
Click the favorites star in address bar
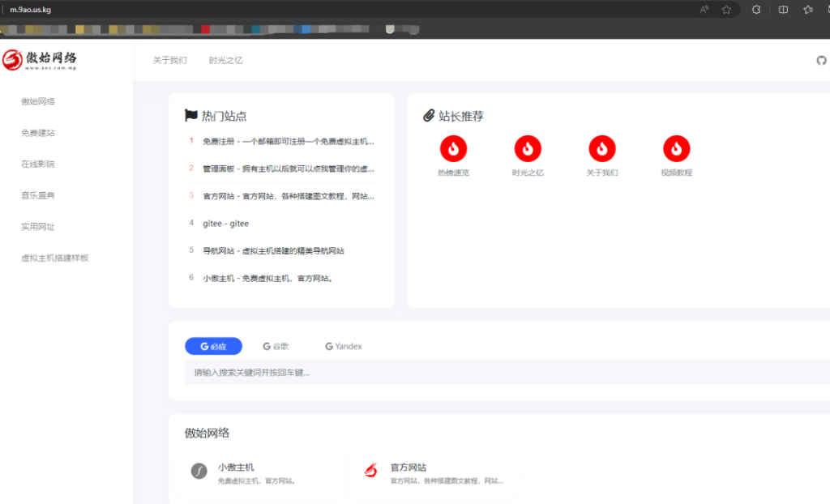coord(725,10)
